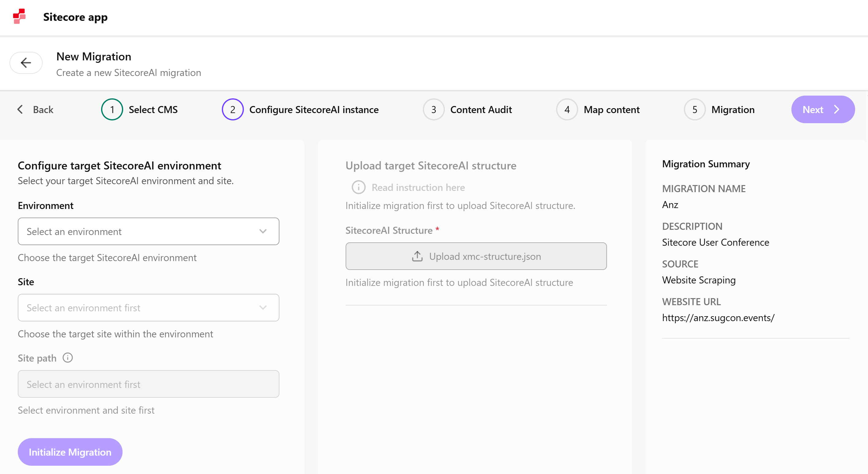Image resolution: width=868 pixels, height=474 pixels.
Task: Click the Next button
Action: (x=823, y=109)
